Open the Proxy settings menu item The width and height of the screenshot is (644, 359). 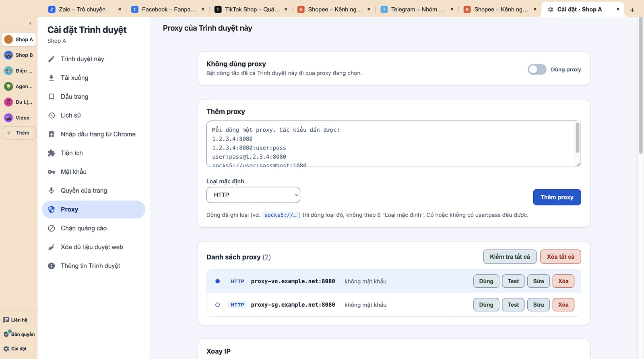coord(94,210)
